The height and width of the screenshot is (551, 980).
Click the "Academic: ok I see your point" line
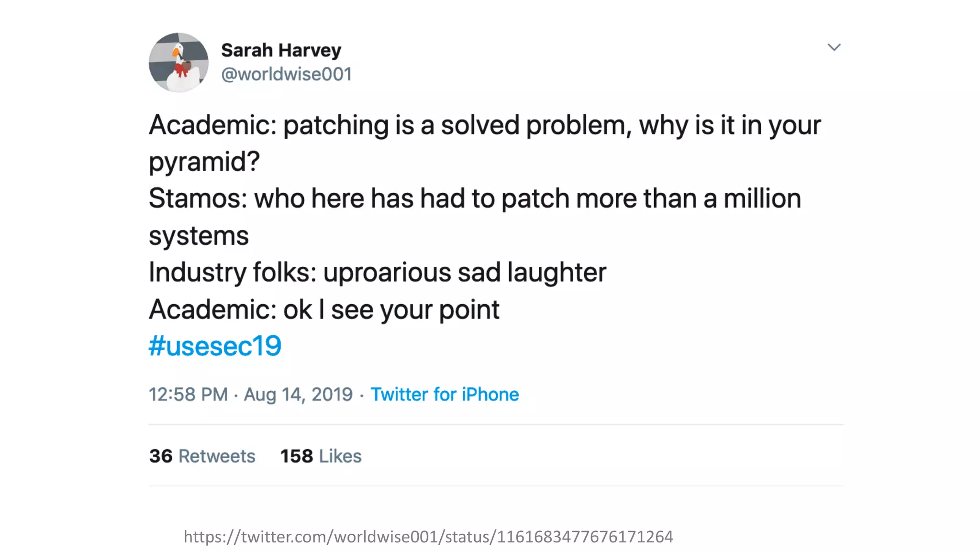click(324, 309)
